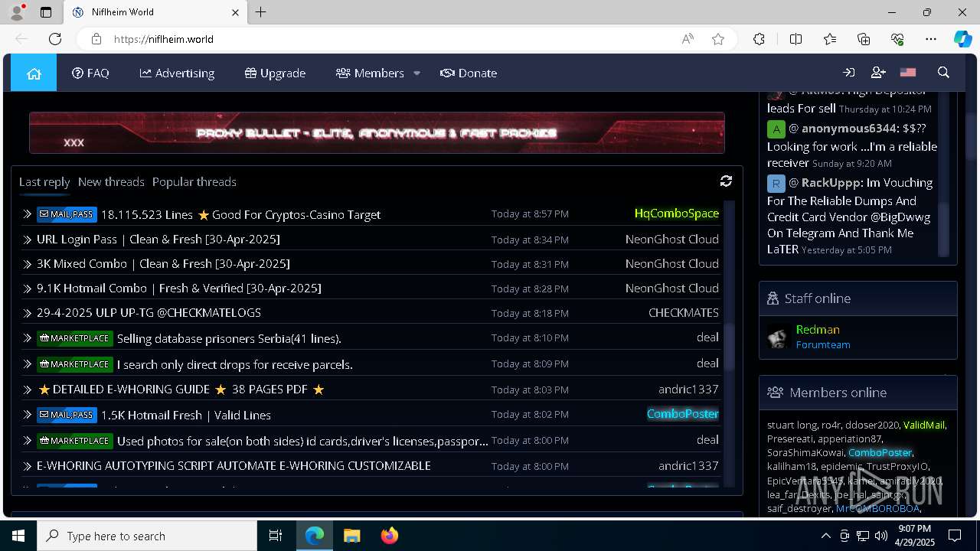This screenshot has height=551, width=980.
Task: Open the Members menu item
Action: tap(370, 73)
